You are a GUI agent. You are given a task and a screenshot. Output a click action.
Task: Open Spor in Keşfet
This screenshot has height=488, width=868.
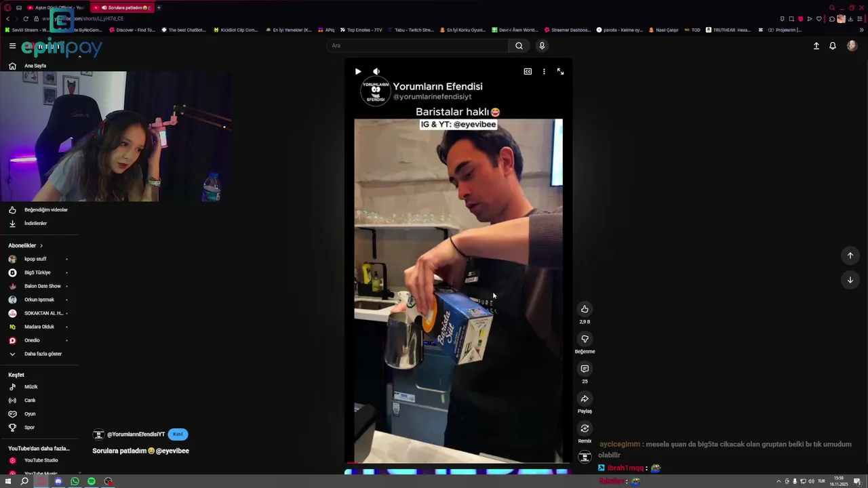tap(39, 428)
